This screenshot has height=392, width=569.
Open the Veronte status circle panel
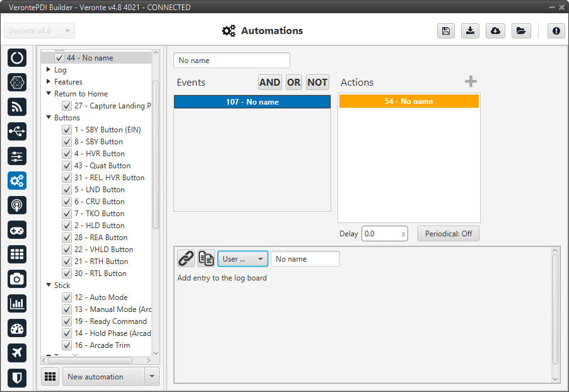tap(16, 57)
